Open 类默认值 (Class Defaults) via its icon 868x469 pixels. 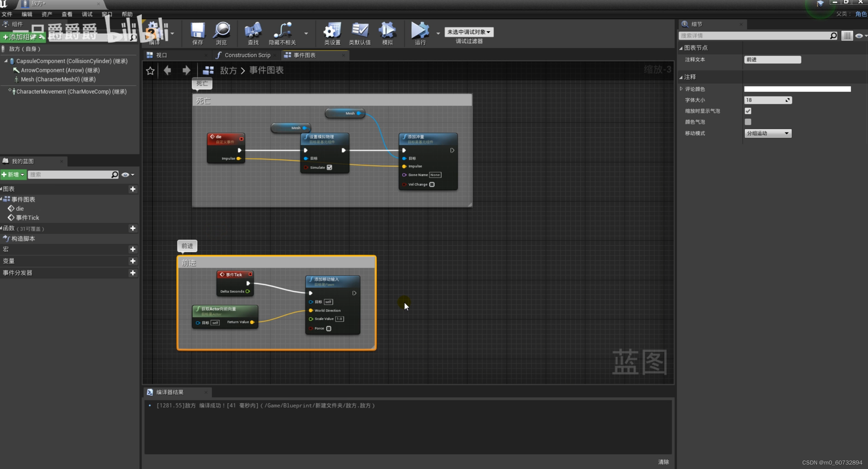click(360, 33)
